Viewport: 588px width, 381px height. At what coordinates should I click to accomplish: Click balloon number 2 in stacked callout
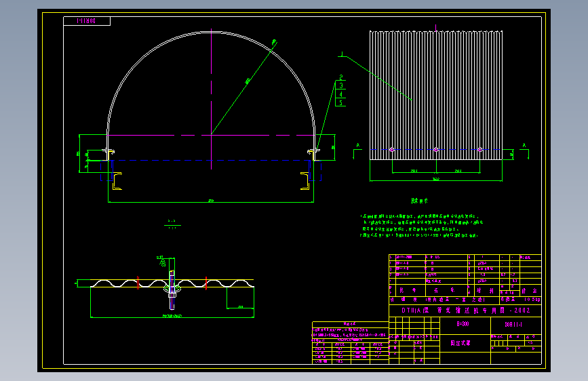coord(341,77)
